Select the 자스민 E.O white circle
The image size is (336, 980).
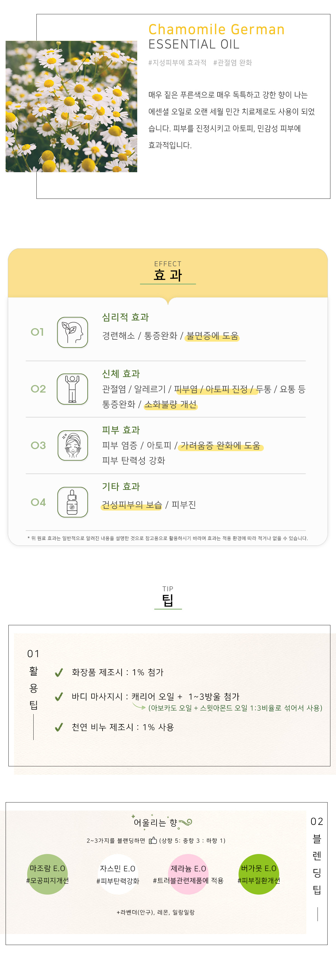[118, 874]
